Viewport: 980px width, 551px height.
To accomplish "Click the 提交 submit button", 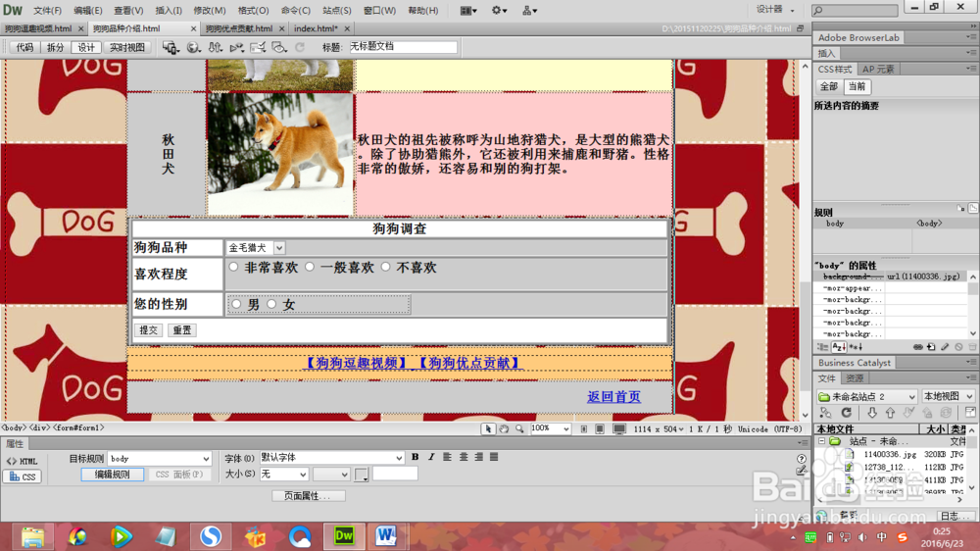I will [148, 330].
